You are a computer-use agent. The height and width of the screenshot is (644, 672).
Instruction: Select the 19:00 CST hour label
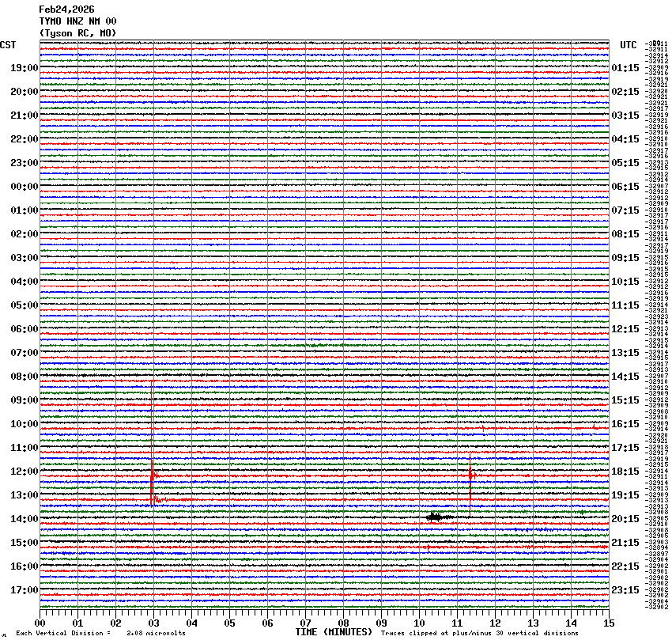(x=25, y=68)
